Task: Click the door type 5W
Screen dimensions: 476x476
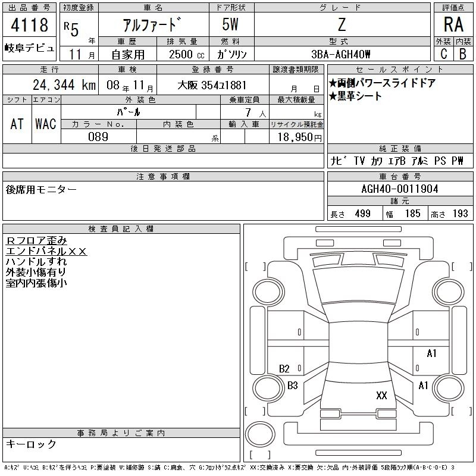Action: [230, 24]
